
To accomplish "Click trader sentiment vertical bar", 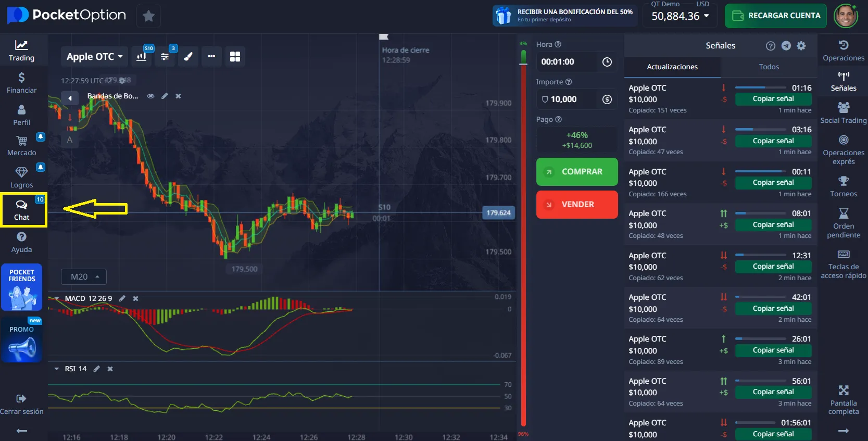I will pyautogui.click(x=523, y=238).
